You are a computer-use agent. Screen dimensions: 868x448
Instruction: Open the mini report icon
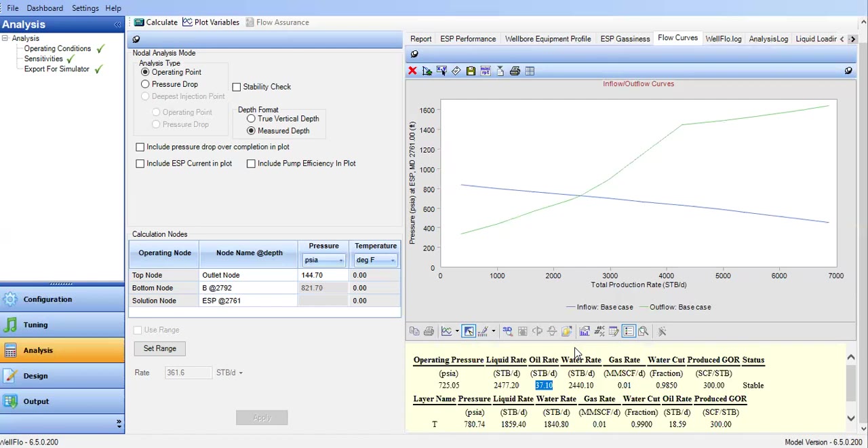click(x=485, y=71)
